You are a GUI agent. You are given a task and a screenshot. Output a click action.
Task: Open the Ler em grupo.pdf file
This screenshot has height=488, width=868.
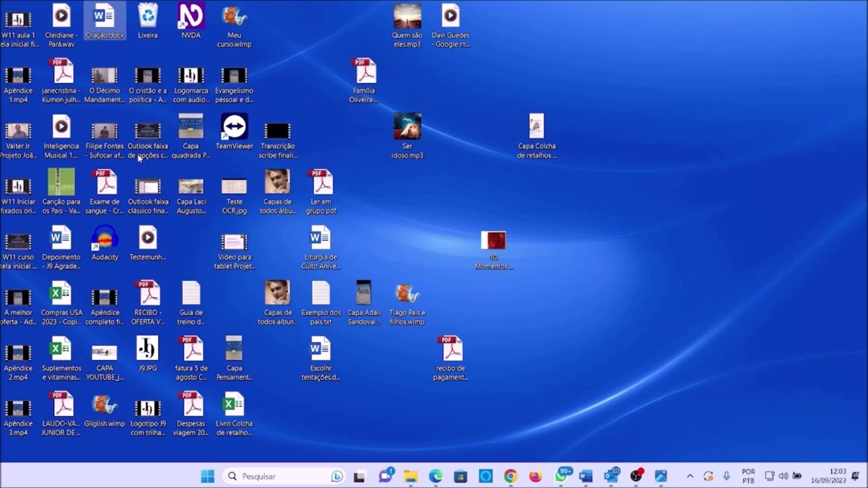(x=321, y=192)
